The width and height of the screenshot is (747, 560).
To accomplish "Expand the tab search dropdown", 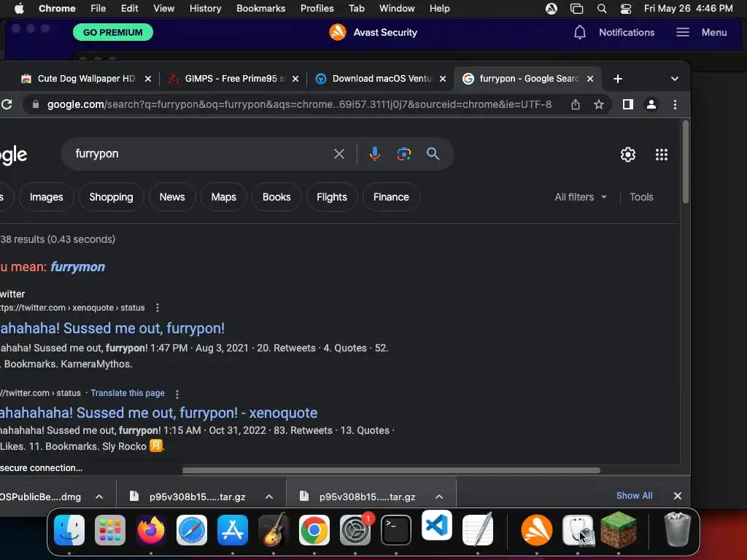I will (675, 79).
